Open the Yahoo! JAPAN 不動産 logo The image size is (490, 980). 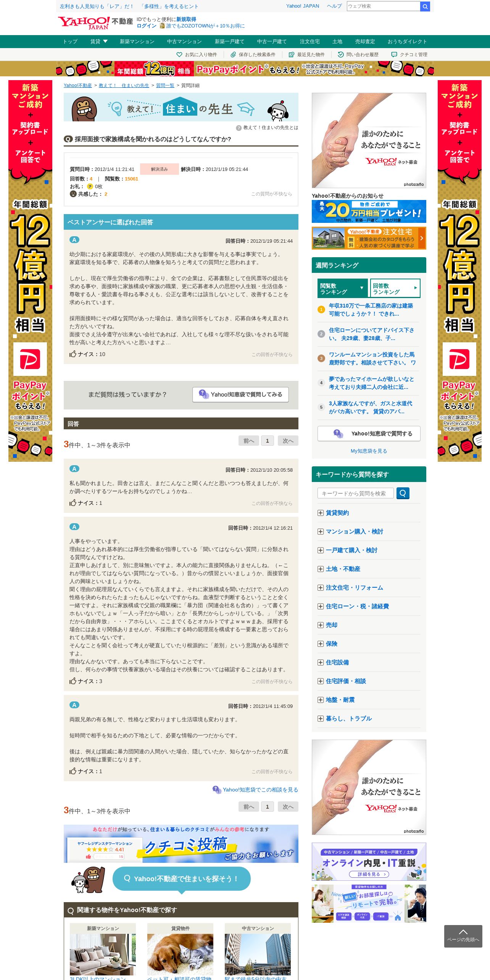click(x=95, y=23)
